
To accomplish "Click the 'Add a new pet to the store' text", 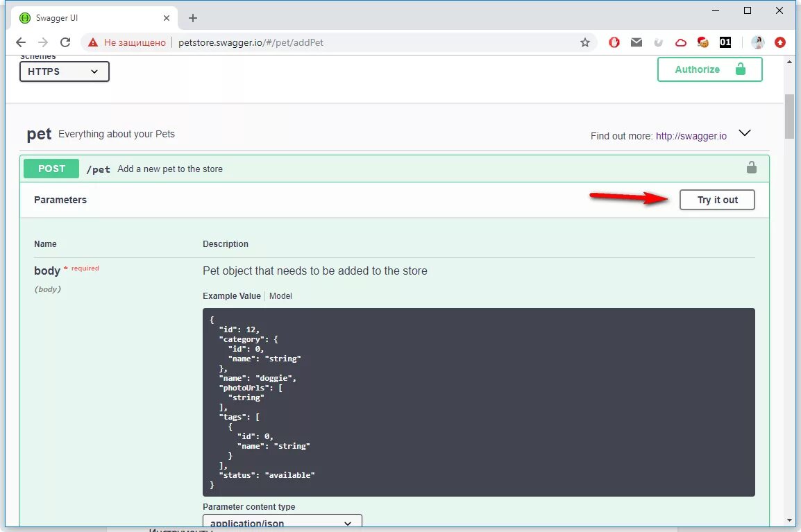I will pos(170,169).
